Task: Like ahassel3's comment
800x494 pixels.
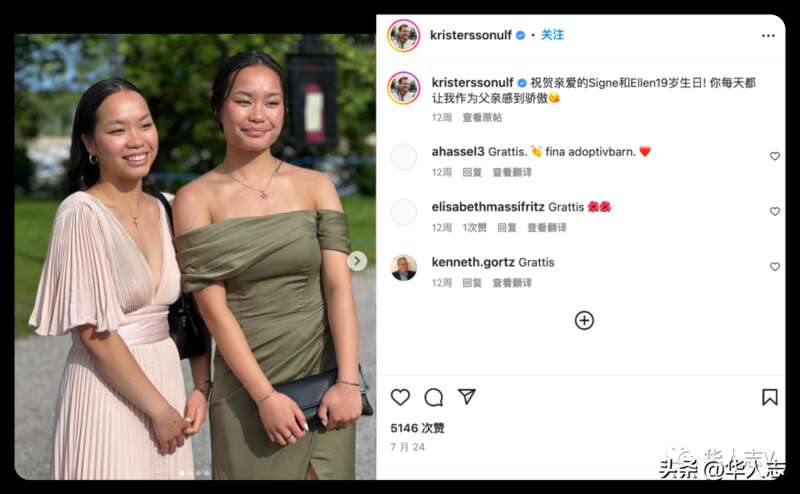Action: point(774,156)
